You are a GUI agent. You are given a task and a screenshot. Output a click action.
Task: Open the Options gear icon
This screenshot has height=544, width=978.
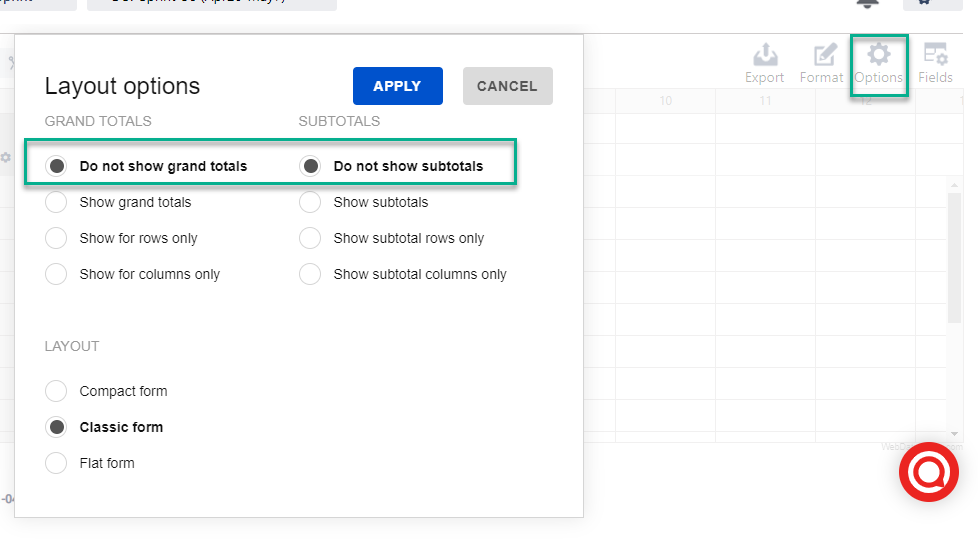[x=878, y=62]
